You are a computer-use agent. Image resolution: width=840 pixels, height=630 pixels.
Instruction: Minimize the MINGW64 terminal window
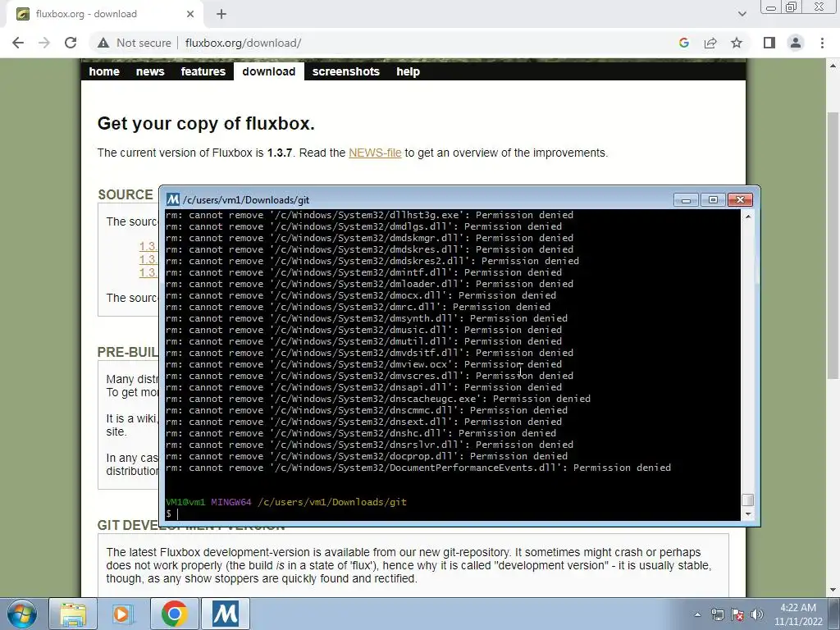coord(686,200)
